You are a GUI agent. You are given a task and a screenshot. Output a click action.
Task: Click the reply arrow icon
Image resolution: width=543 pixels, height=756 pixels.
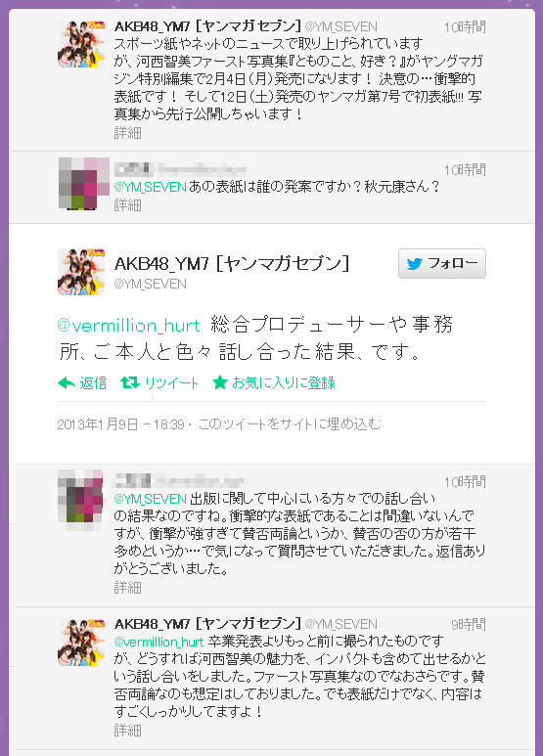(67, 383)
